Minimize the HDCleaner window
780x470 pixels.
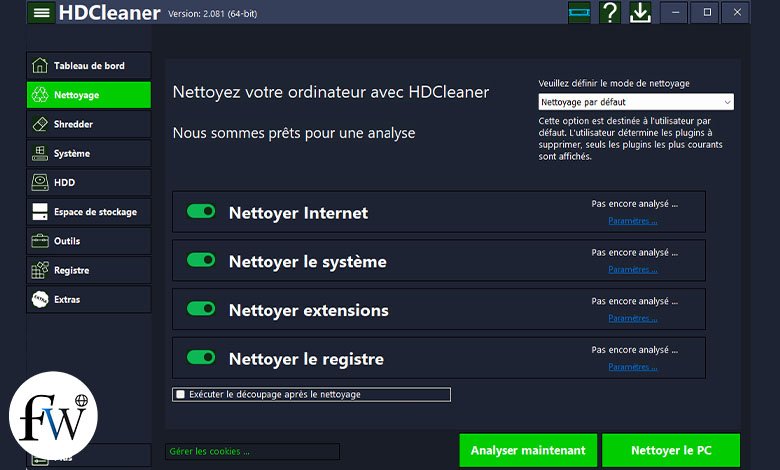[x=675, y=12]
